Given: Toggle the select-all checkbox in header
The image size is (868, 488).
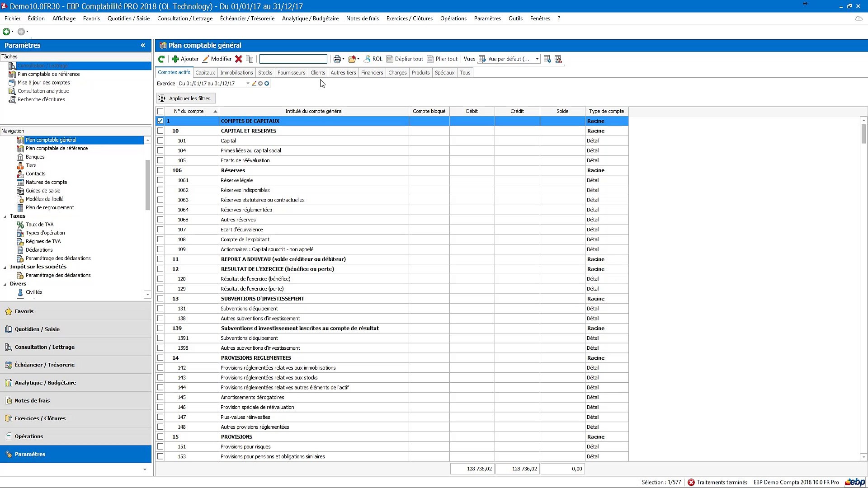Looking at the screenshot, I should click(160, 111).
